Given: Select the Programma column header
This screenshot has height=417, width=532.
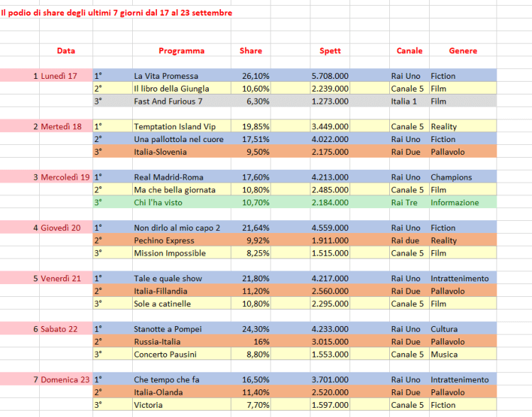Looking at the screenshot, I should point(181,50).
